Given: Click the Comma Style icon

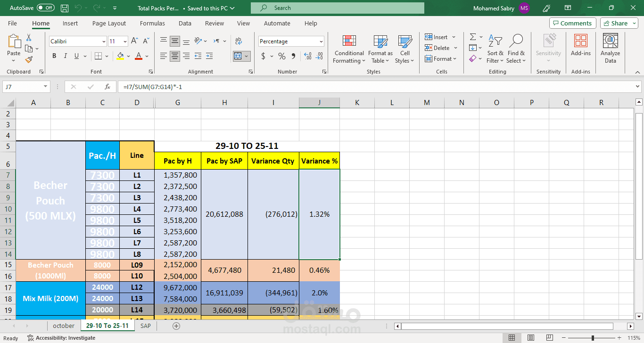Looking at the screenshot, I should pos(294,56).
